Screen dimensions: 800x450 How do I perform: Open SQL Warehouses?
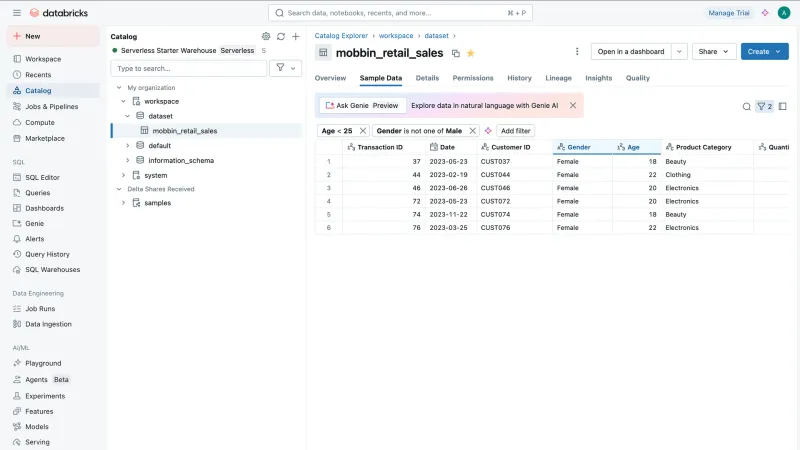53,269
